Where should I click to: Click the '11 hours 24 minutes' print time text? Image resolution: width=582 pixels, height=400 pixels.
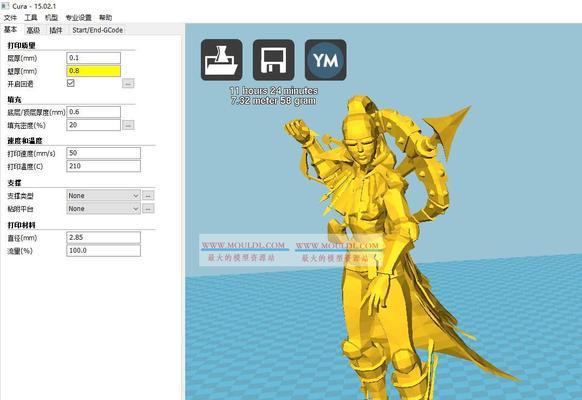[274, 91]
